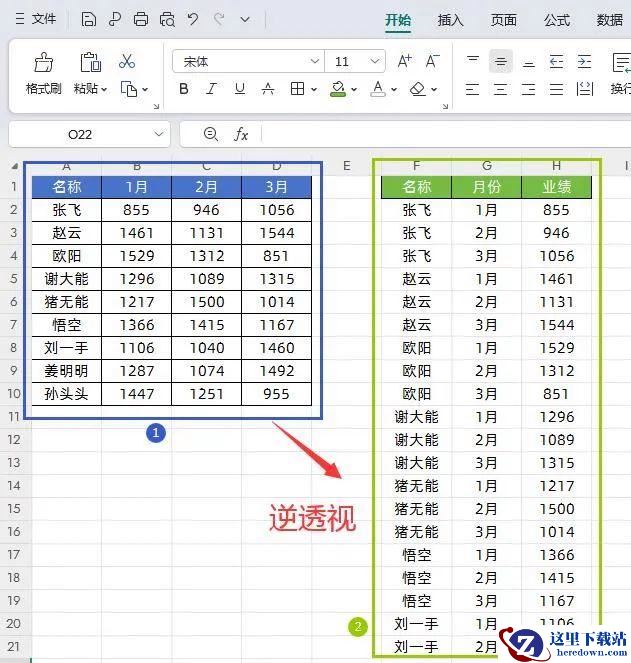631x663 pixels.
Task: Click the distributed alignment icon
Action: pyautogui.click(x=585, y=89)
